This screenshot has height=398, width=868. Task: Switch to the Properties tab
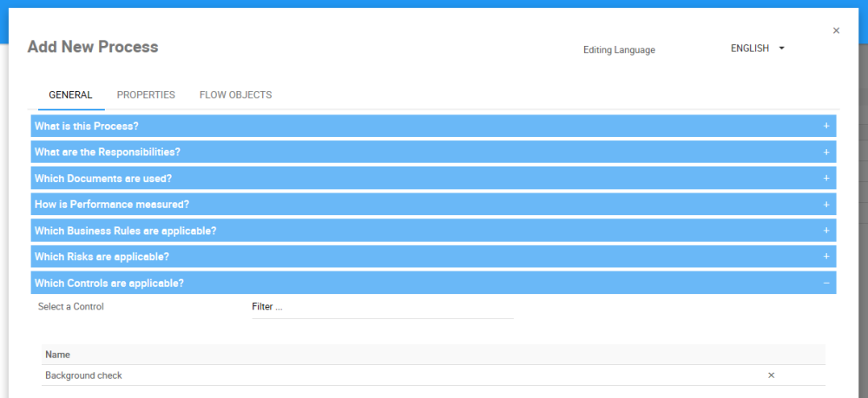click(x=146, y=95)
